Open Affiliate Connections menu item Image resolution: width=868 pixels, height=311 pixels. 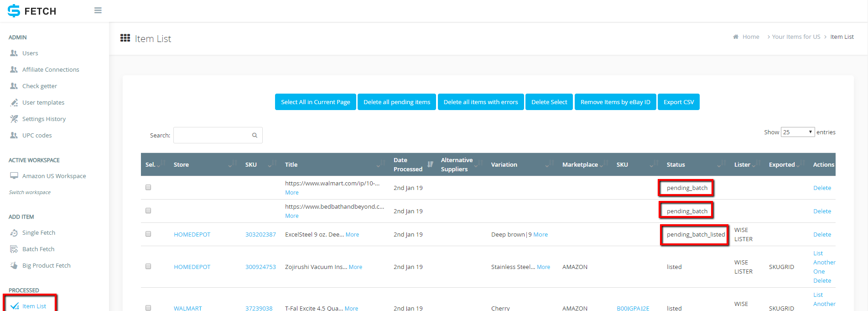[x=51, y=69]
